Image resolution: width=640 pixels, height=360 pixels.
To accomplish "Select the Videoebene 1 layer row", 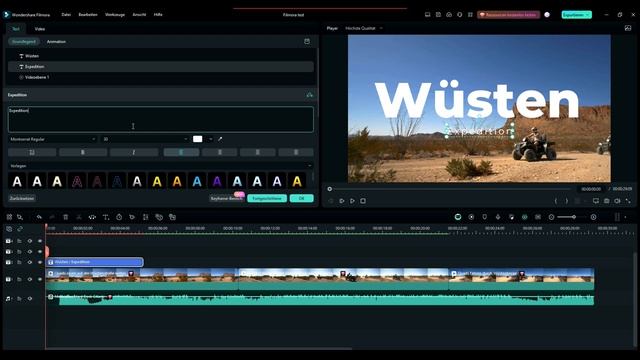I will 161,77.
